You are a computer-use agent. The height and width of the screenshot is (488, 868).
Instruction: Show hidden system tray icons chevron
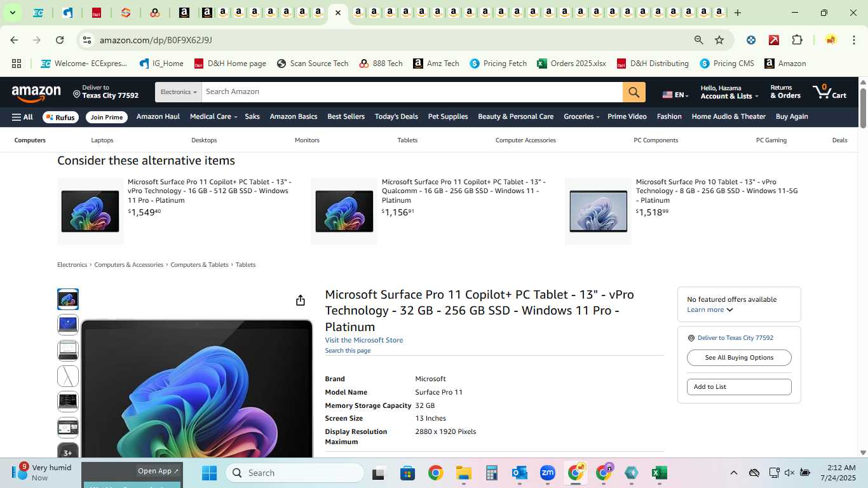coord(733,473)
